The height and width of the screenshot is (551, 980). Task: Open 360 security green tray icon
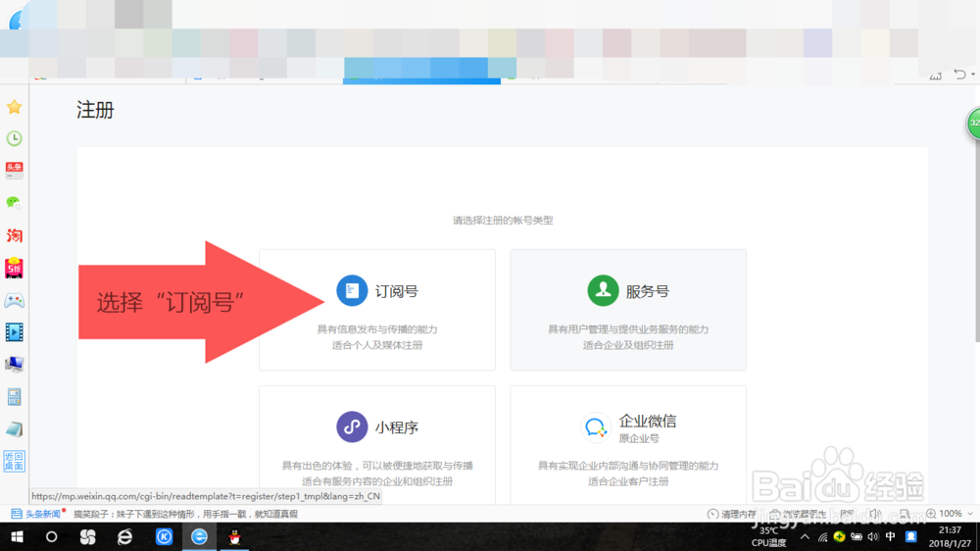pos(840,537)
